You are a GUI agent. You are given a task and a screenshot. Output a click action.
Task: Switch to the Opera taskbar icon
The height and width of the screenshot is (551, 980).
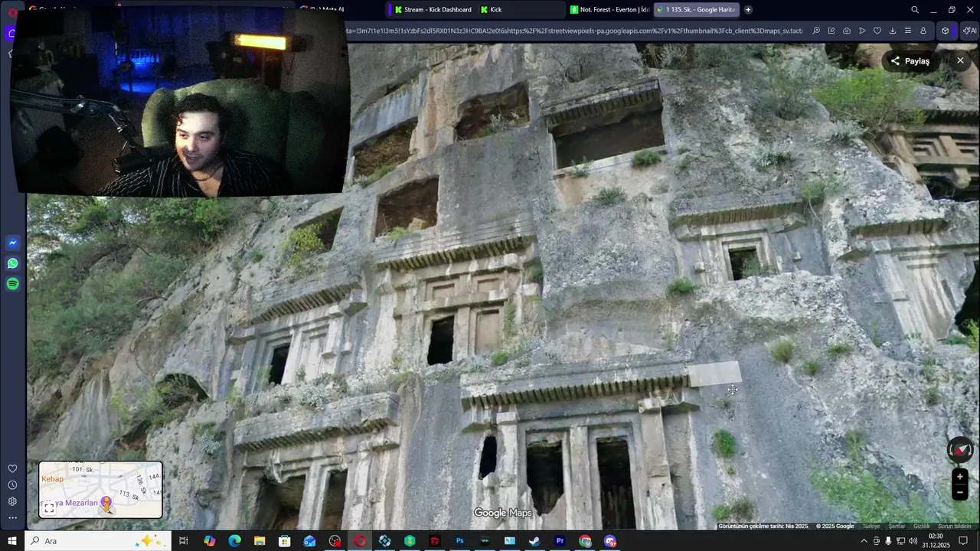[x=360, y=541]
